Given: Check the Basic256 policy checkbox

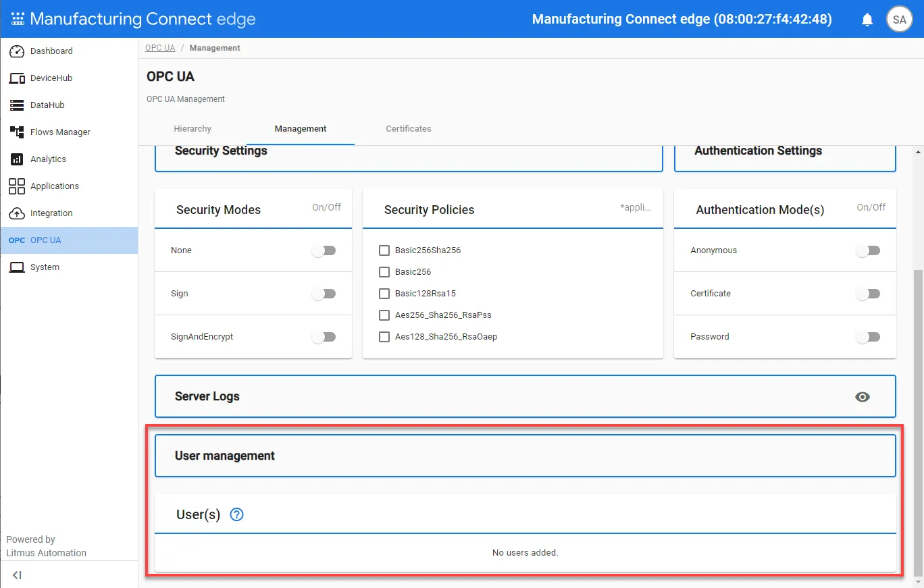Looking at the screenshot, I should (x=384, y=272).
